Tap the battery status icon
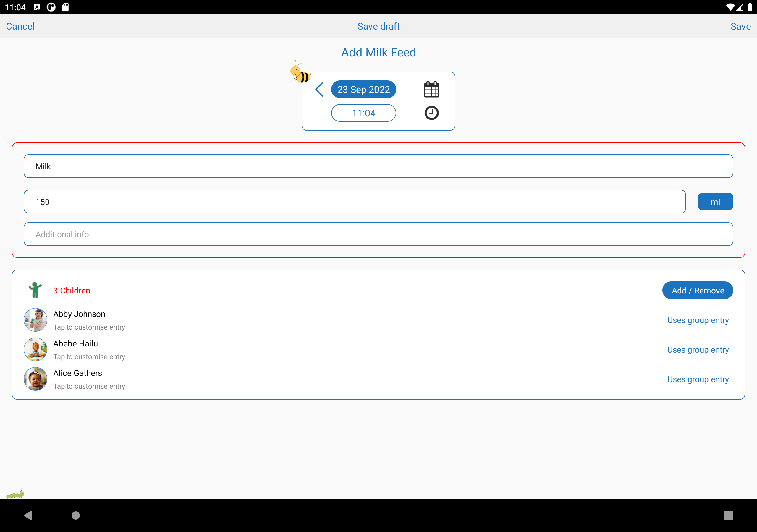This screenshot has width=757, height=532. (750, 7)
